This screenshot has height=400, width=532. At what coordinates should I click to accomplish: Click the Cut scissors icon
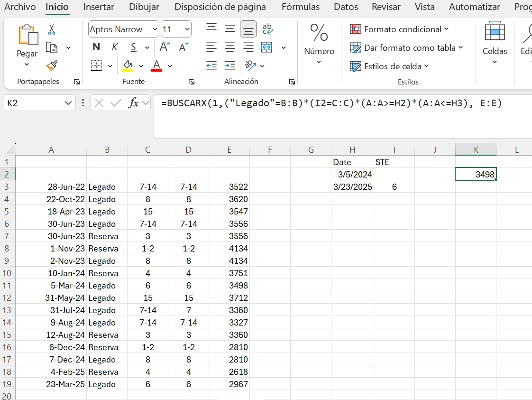coord(52,29)
